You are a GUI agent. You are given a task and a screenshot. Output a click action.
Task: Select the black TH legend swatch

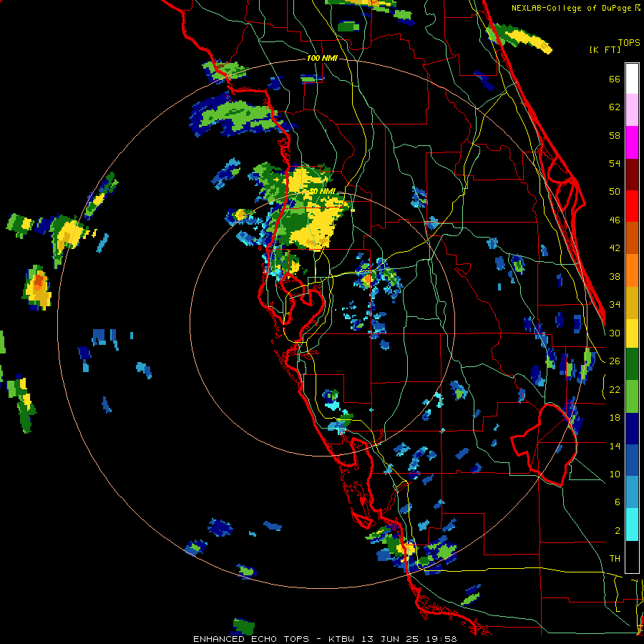632,557
